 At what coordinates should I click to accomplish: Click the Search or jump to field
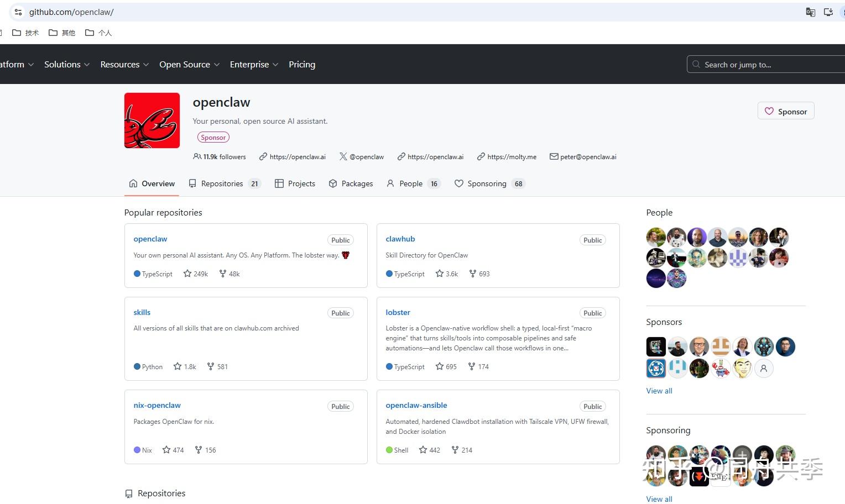766,65
